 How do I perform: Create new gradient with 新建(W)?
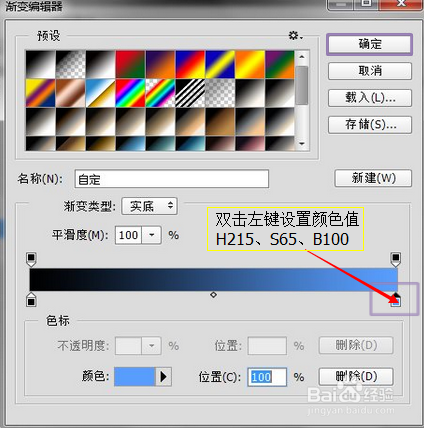tap(373, 178)
